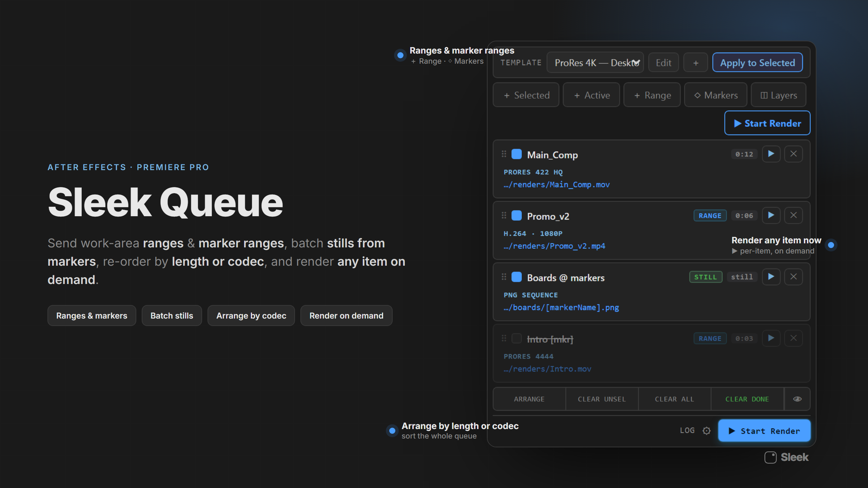Render Boards @ markers item now
The image size is (868, 488).
(771, 277)
